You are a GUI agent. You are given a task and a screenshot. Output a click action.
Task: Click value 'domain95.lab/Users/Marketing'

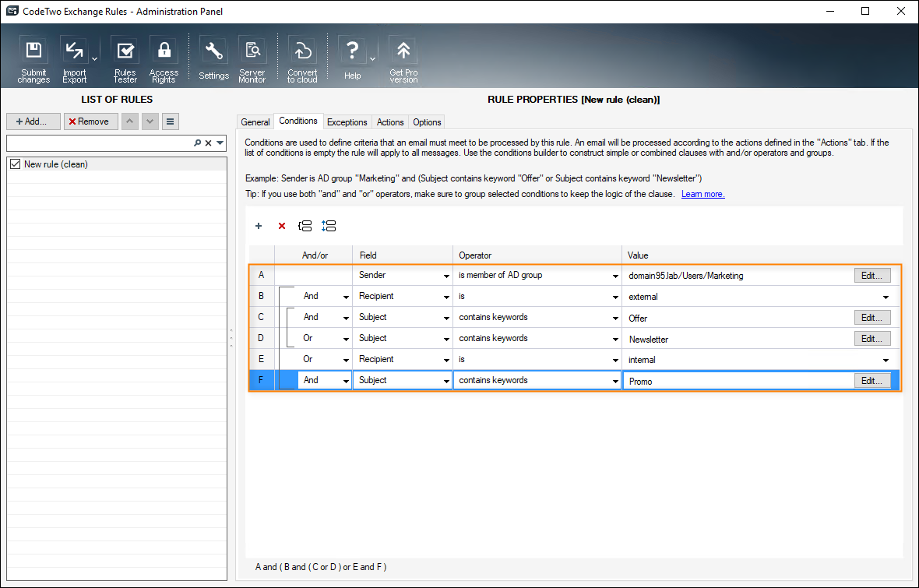685,276
